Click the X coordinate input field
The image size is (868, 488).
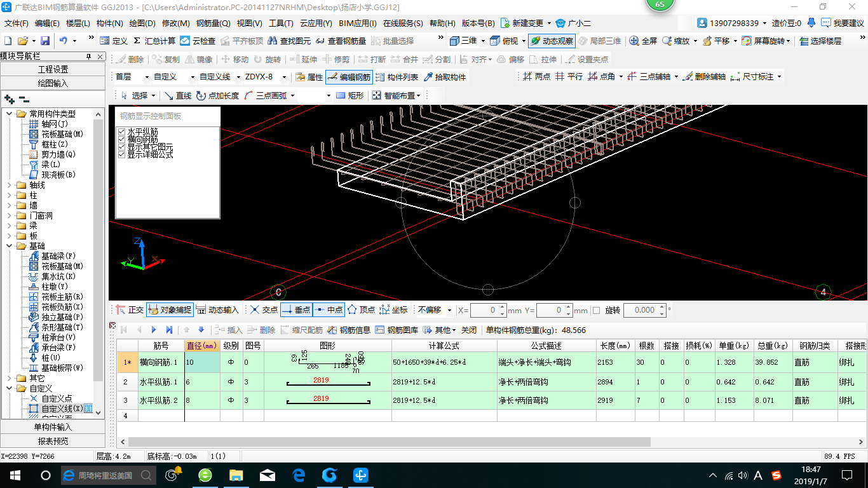(488, 310)
